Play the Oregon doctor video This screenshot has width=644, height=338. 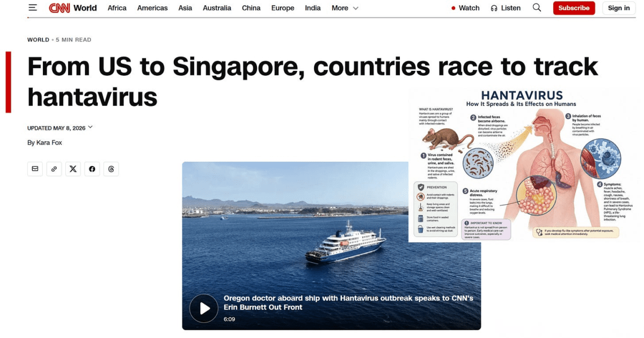coord(204,308)
